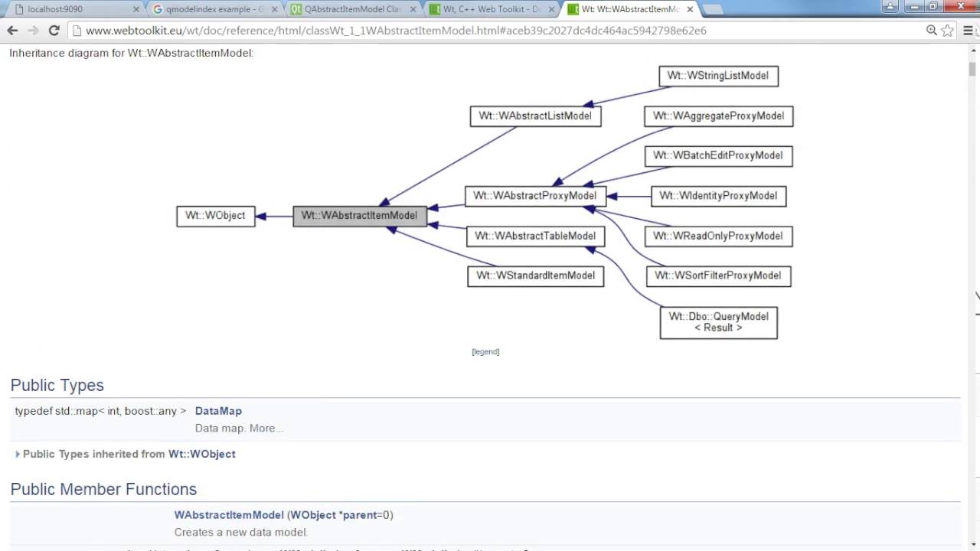Open Wt::WAbstractProxyModel in the diagram
This screenshot has width=980, height=551.
[x=535, y=196]
